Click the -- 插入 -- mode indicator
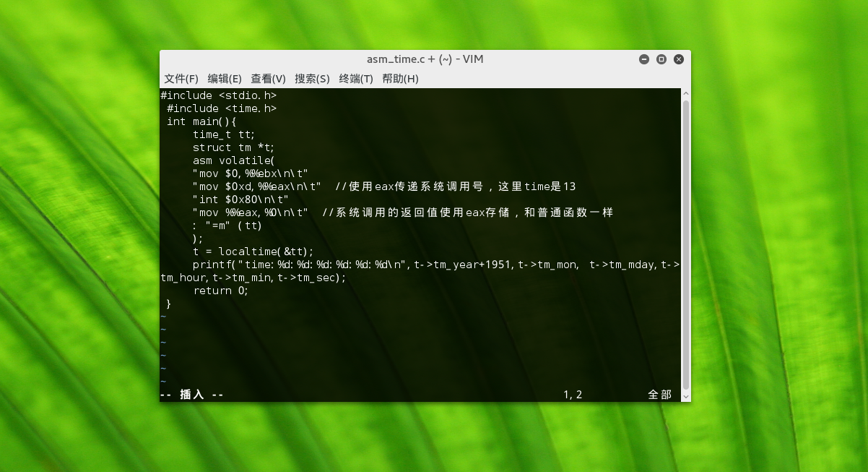The image size is (868, 472). click(x=192, y=395)
